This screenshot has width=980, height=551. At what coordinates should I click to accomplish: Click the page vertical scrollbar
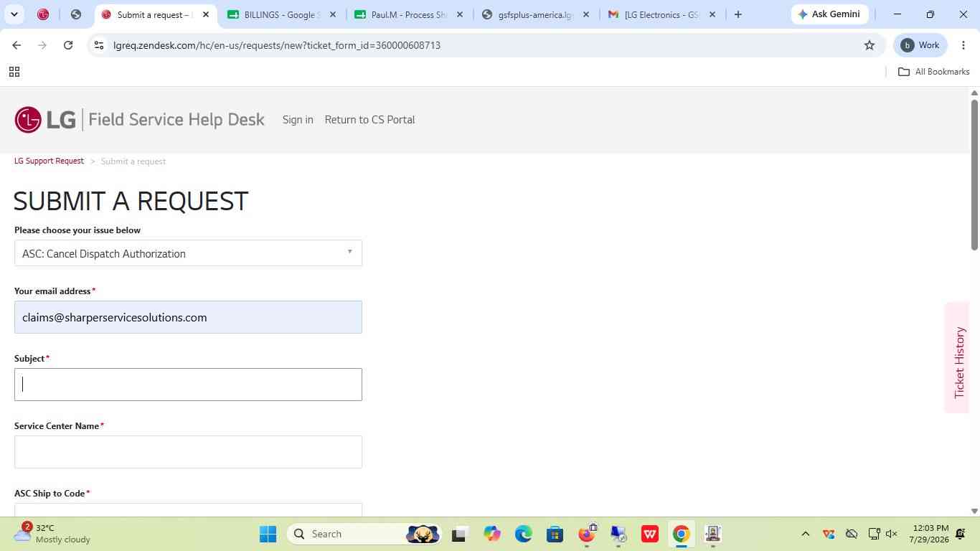pos(974,175)
